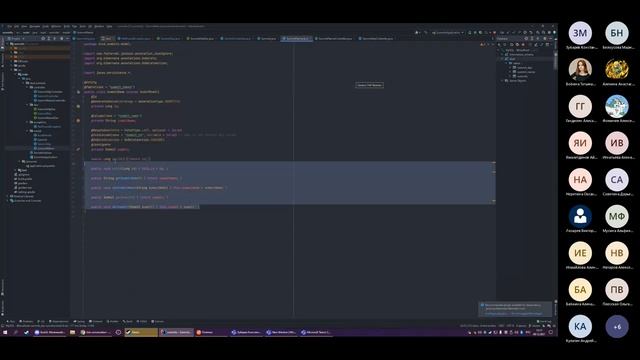Viewport: 640px width, 360px height.
Task: Click the locate-file crosshair icon in Project panel
Action: coord(43,38)
